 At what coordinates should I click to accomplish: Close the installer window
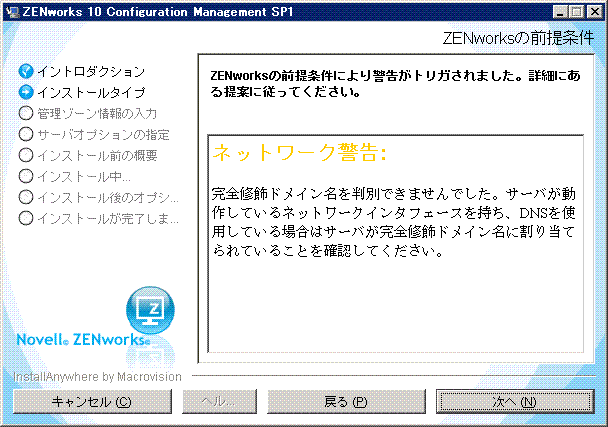click(594, 12)
